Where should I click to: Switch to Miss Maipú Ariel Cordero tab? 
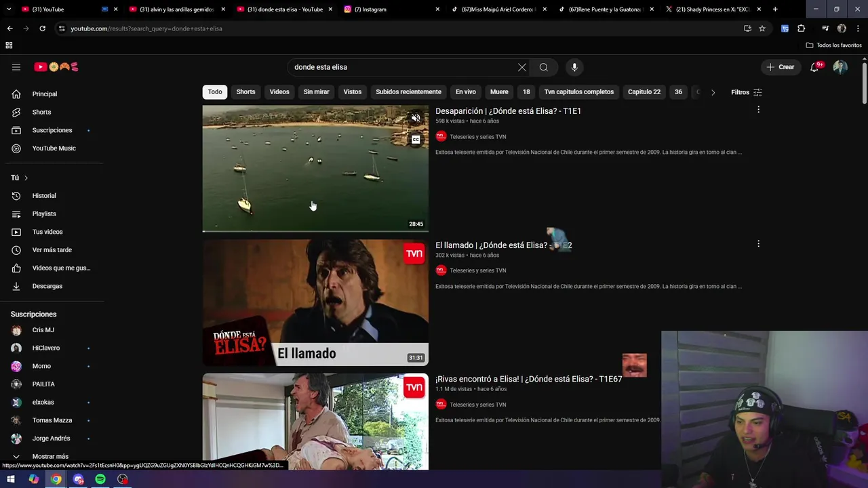(498, 9)
